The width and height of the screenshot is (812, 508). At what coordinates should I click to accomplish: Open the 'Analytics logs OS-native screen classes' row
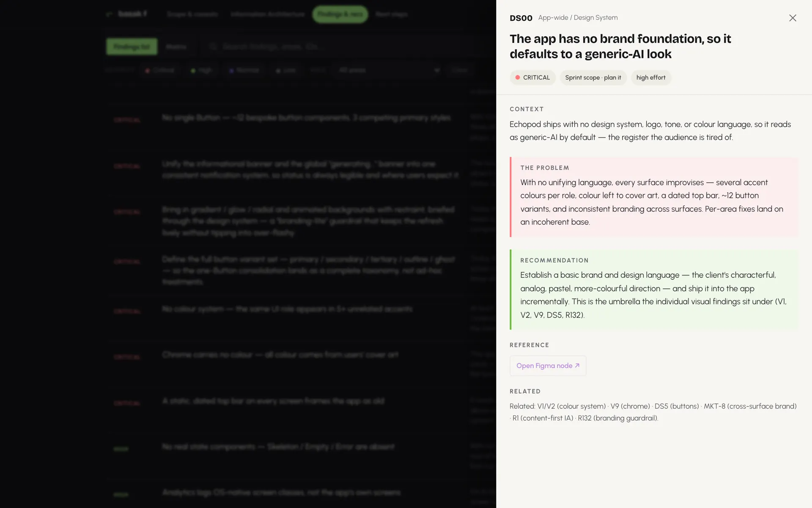(x=300, y=494)
